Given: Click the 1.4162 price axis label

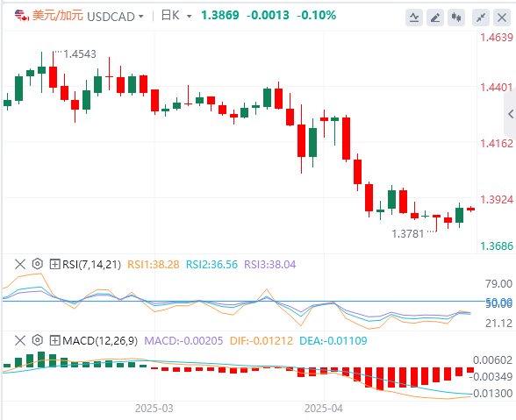Looking at the screenshot, I should [x=497, y=144].
